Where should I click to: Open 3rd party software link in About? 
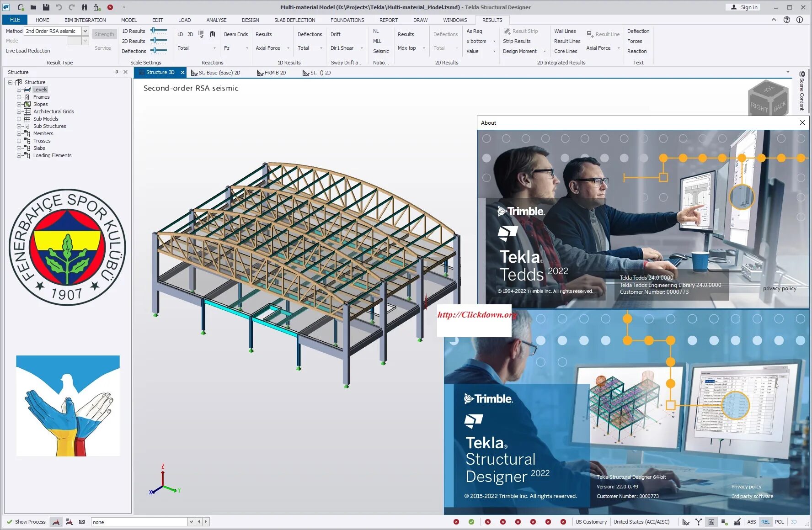tap(752, 496)
